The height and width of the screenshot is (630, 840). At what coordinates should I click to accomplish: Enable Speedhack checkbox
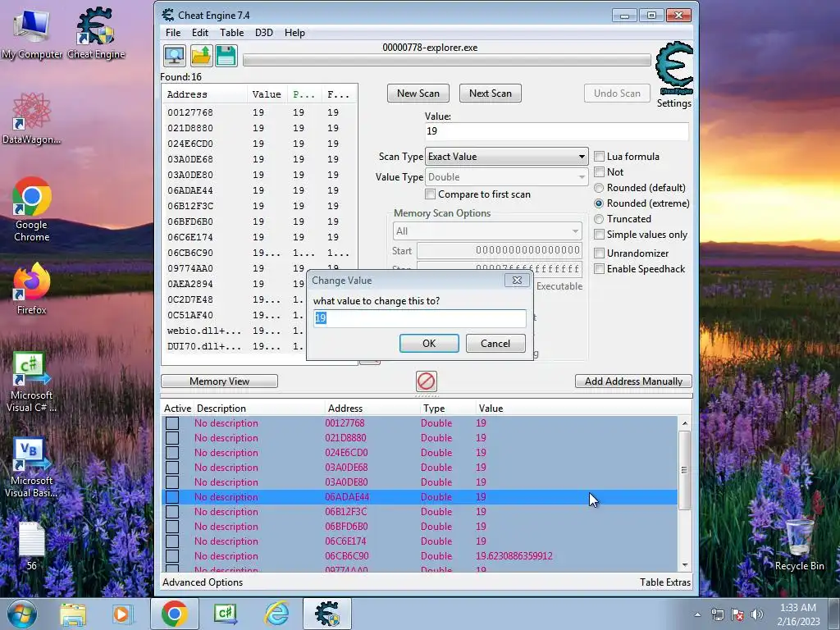tap(600, 269)
